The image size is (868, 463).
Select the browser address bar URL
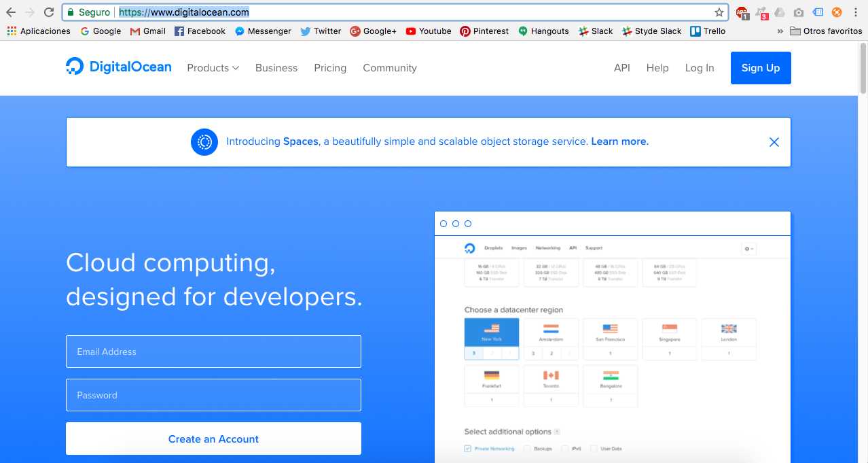click(184, 12)
